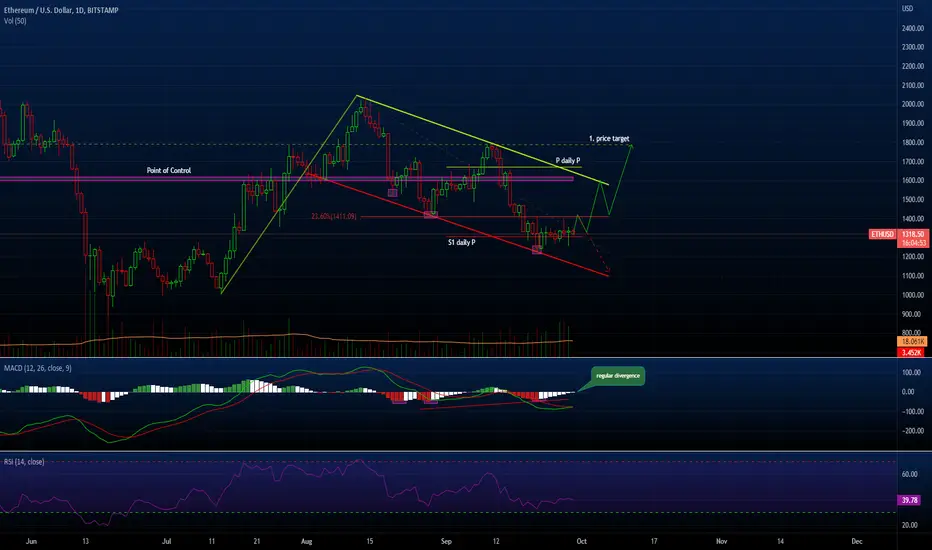The height and width of the screenshot is (550, 932).
Task: Click the magenta Point of Control horizontal line
Action: (x=286, y=178)
